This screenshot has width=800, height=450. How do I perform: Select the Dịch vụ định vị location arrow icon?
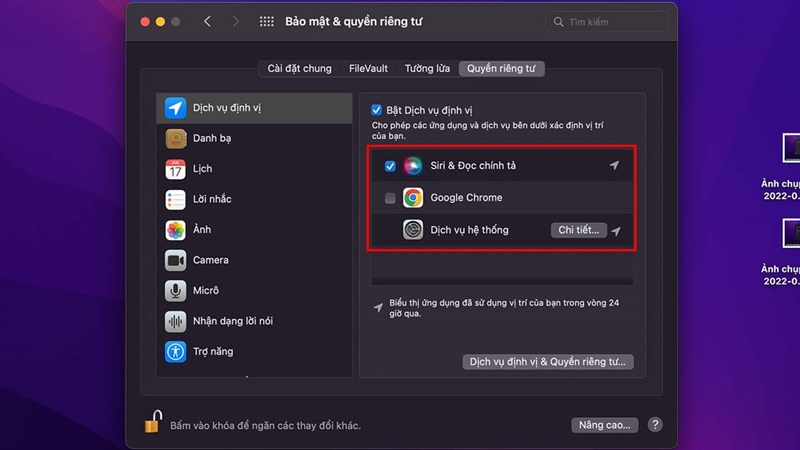coord(175,108)
